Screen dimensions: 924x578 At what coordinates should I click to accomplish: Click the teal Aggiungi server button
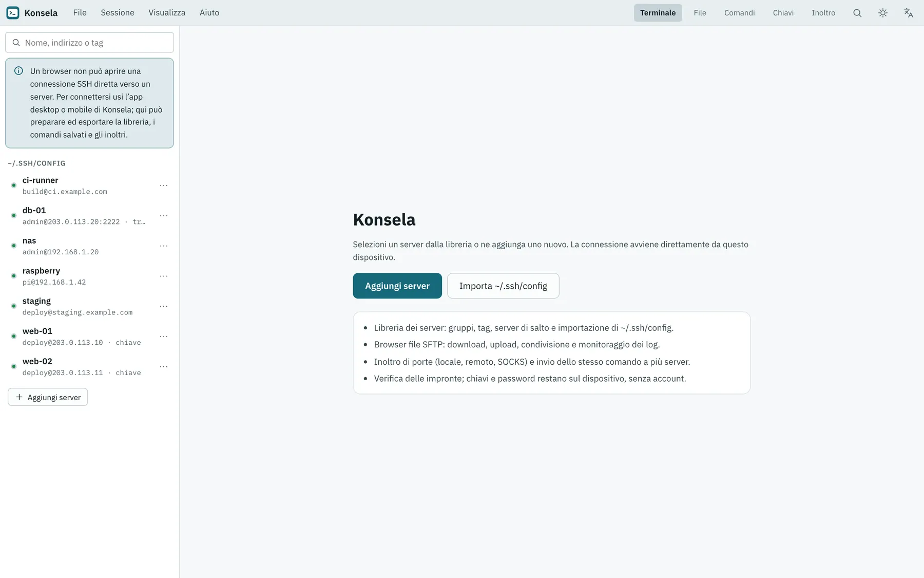pyautogui.click(x=397, y=286)
